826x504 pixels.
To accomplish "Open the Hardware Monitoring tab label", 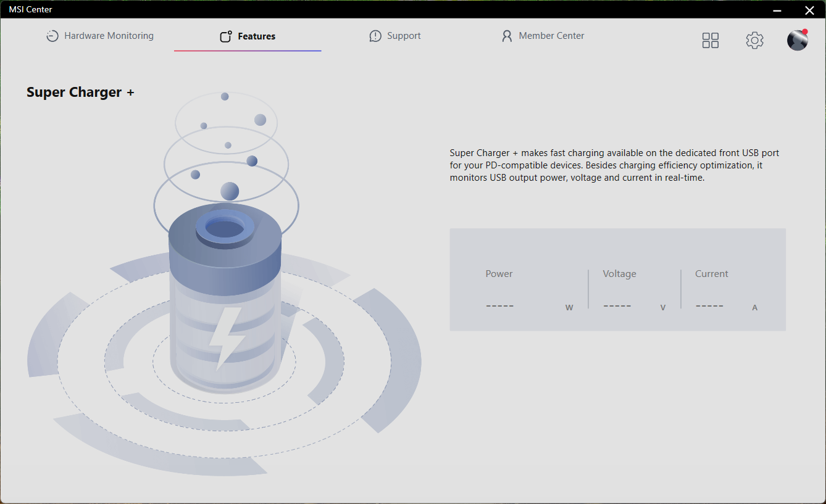I will [109, 36].
